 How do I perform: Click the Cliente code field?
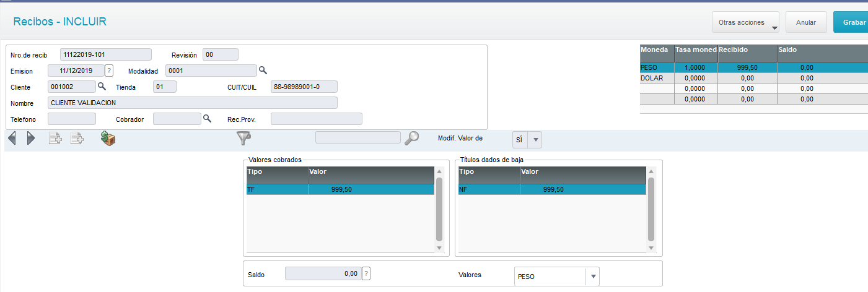click(72, 87)
